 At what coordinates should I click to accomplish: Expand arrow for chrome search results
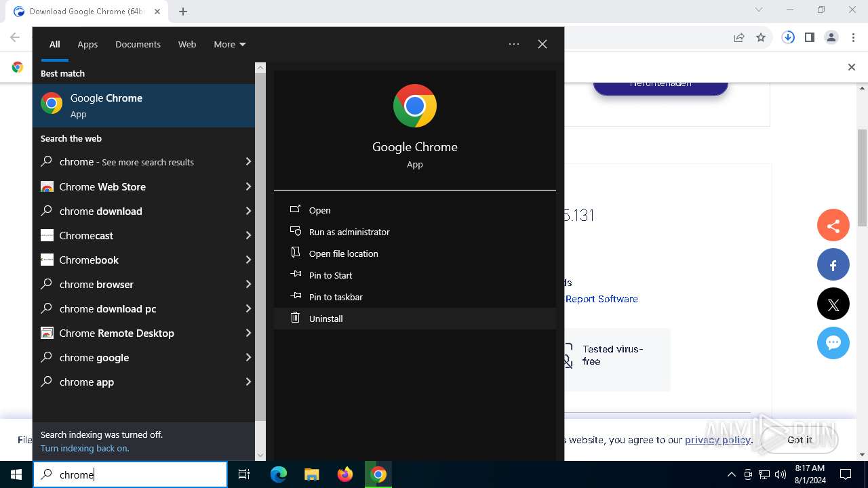(x=248, y=162)
